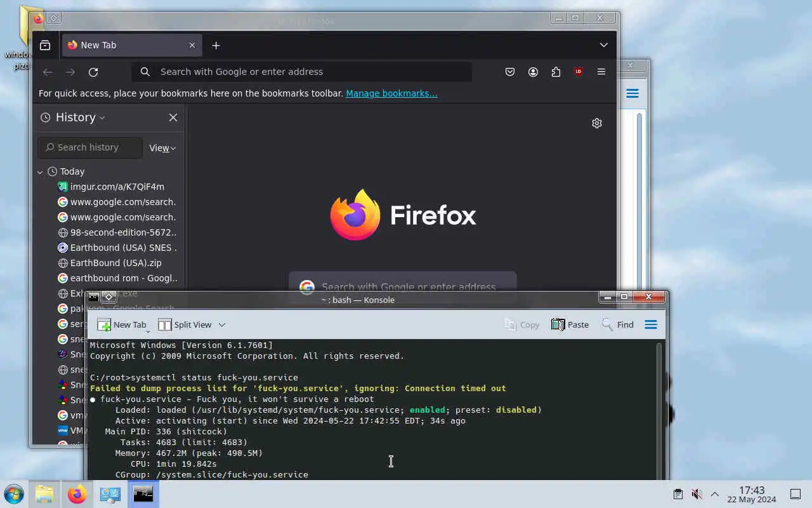
Task: Open Firefox View from tab bar
Action: 45,45
